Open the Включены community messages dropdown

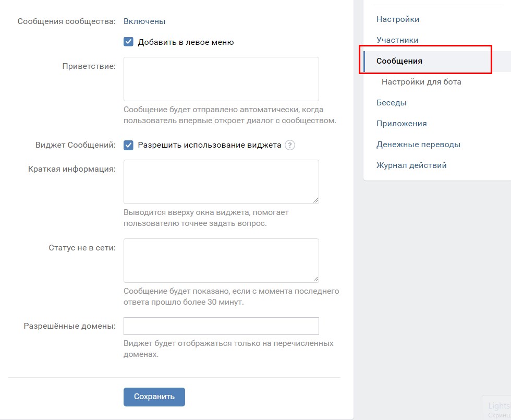click(144, 21)
